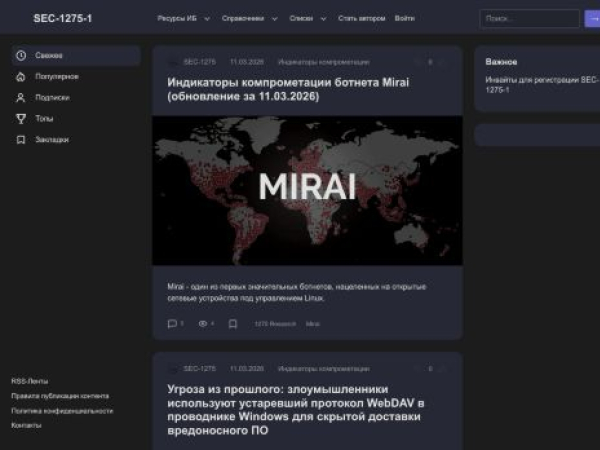Bookmark the Mirai article
The height and width of the screenshot is (450, 600).
[233, 324]
